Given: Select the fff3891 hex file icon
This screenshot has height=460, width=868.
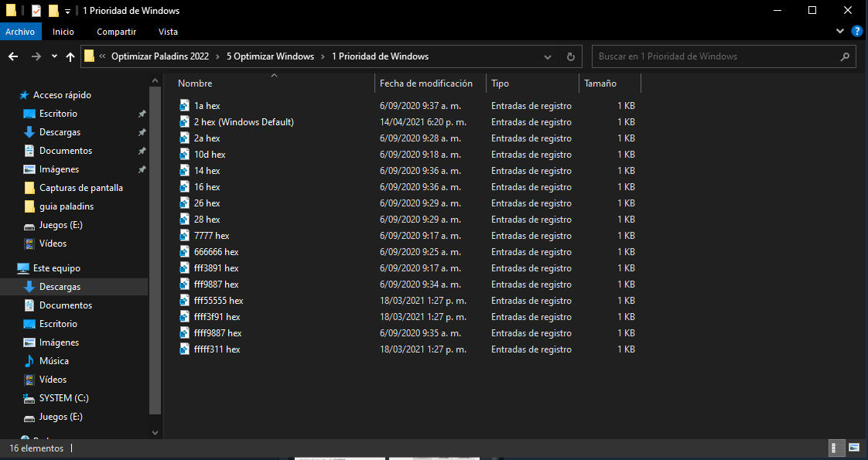Looking at the screenshot, I should tap(184, 268).
